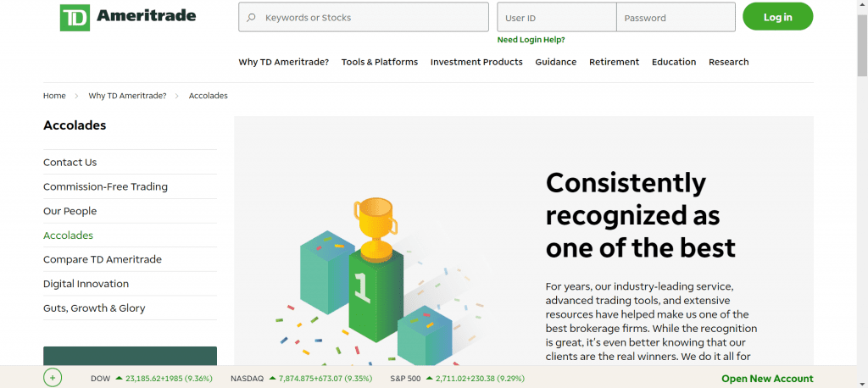Click NASDAQ value 7,874.875+673.07 (9.35%)
The image size is (868, 388).
coord(325,379)
